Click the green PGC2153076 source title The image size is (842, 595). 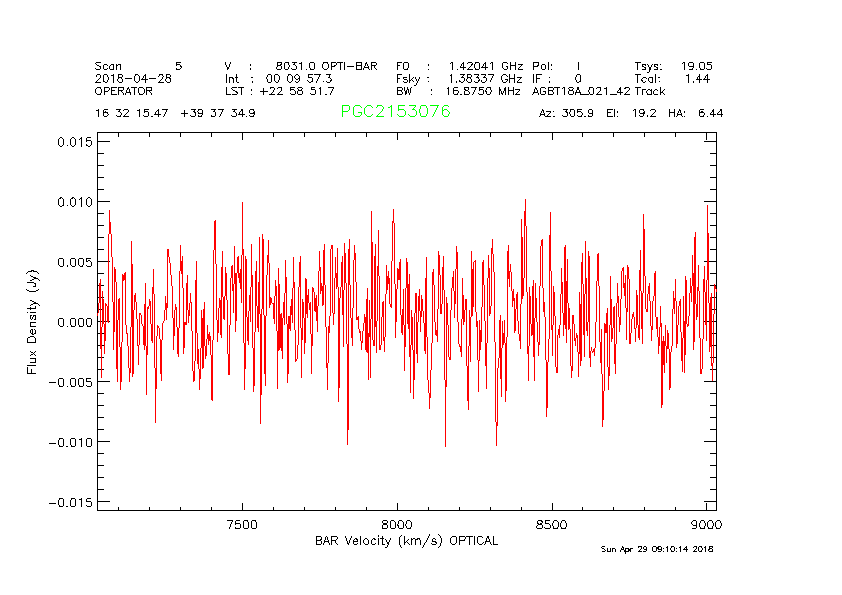click(x=395, y=112)
